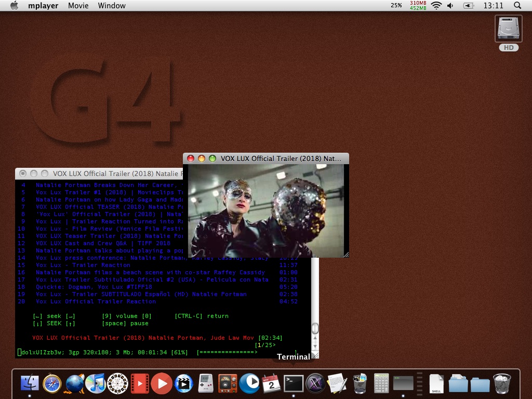Click the Terminal window scrollbar thumb
The width and height of the screenshot is (532, 399).
[x=315, y=328]
